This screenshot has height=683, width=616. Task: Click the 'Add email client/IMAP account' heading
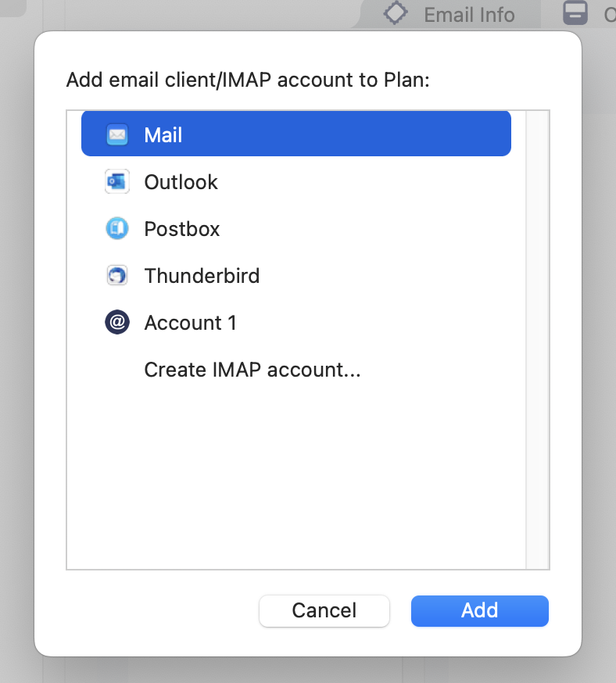(248, 80)
